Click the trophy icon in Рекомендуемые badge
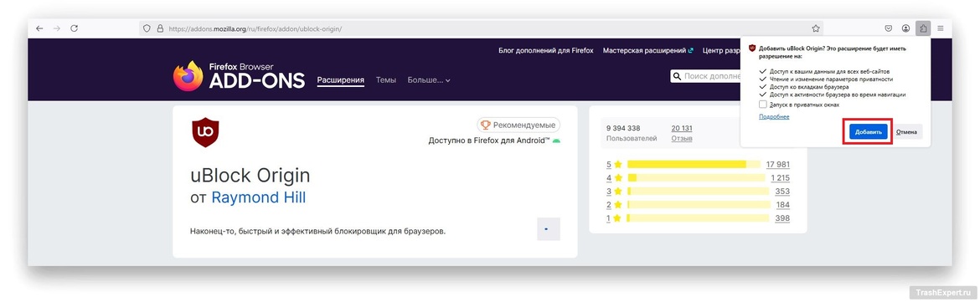Viewport: 980px width, 302px height. pyautogui.click(x=486, y=125)
